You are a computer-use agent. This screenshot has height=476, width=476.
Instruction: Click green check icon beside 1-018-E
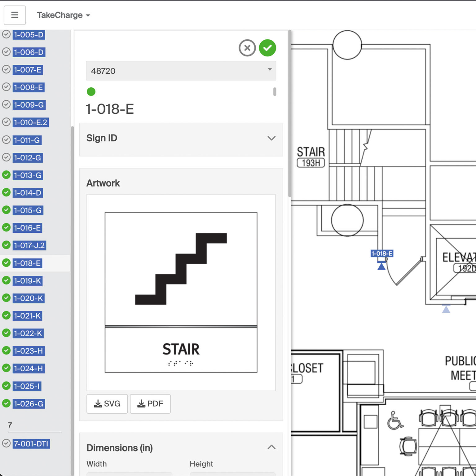(x=6, y=263)
